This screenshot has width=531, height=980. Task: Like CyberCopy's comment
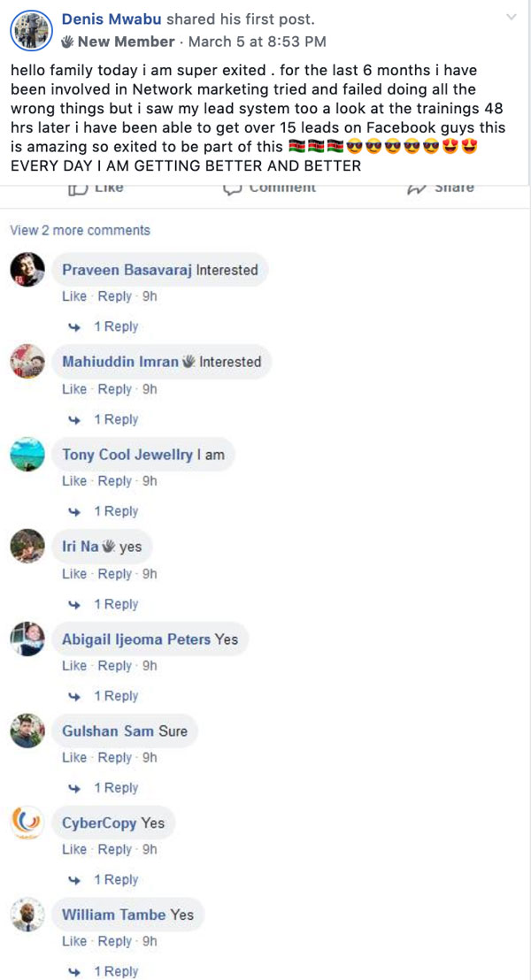point(74,849)
